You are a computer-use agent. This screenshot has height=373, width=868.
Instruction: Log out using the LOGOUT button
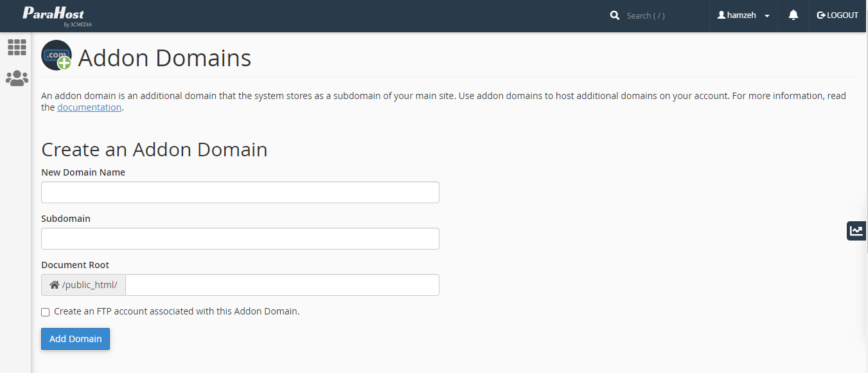837,15
